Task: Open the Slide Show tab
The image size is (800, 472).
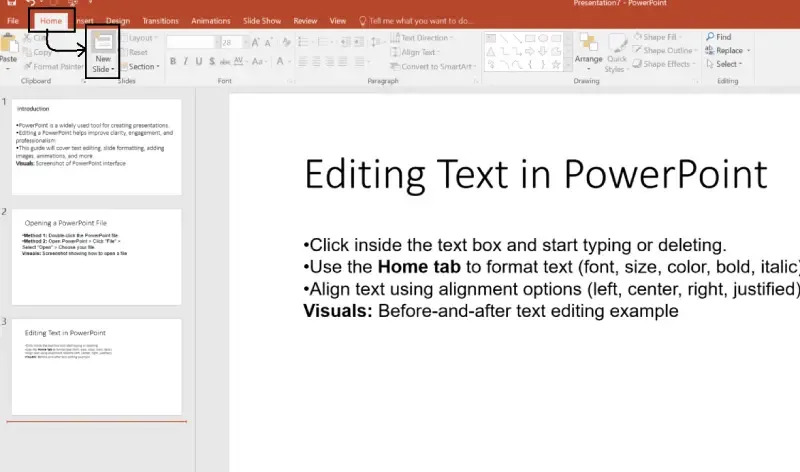Action: tap(264, 20)
